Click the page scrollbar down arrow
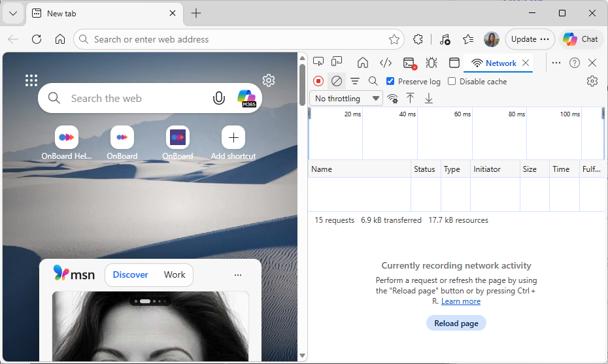The image size is (608, 364). [303, 356]
